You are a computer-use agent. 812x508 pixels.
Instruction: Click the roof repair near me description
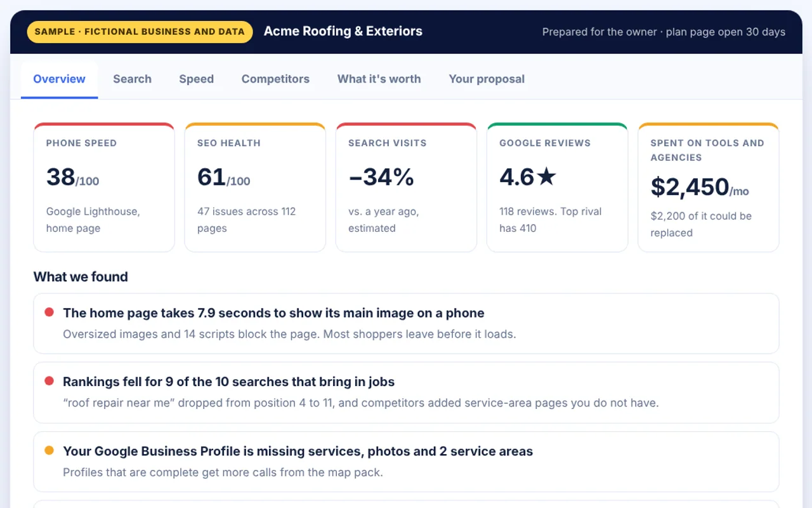point(360,403)
